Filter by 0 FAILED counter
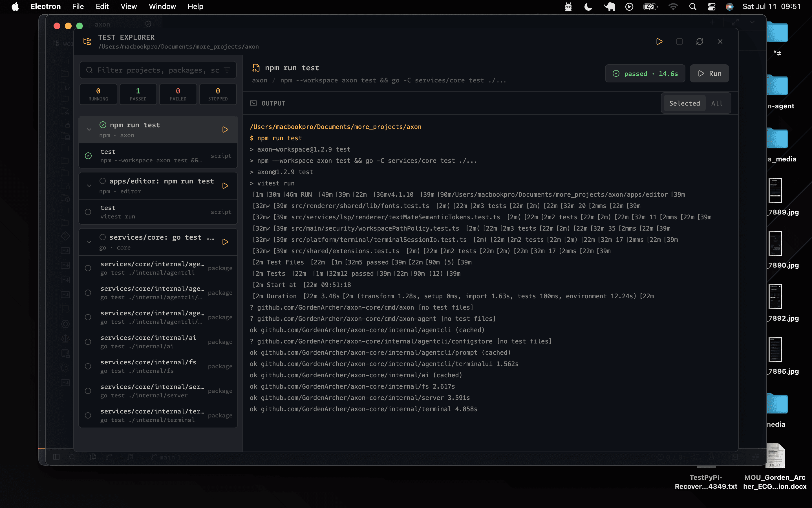The height and width of the screenshot is (508, 812). point(178,95)
